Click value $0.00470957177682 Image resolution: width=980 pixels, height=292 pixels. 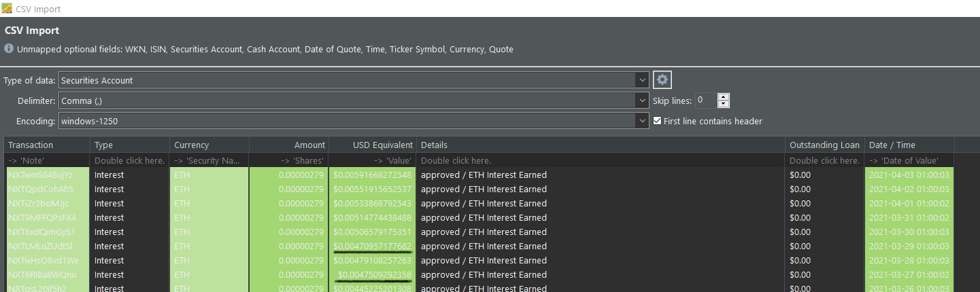point(373,246)
